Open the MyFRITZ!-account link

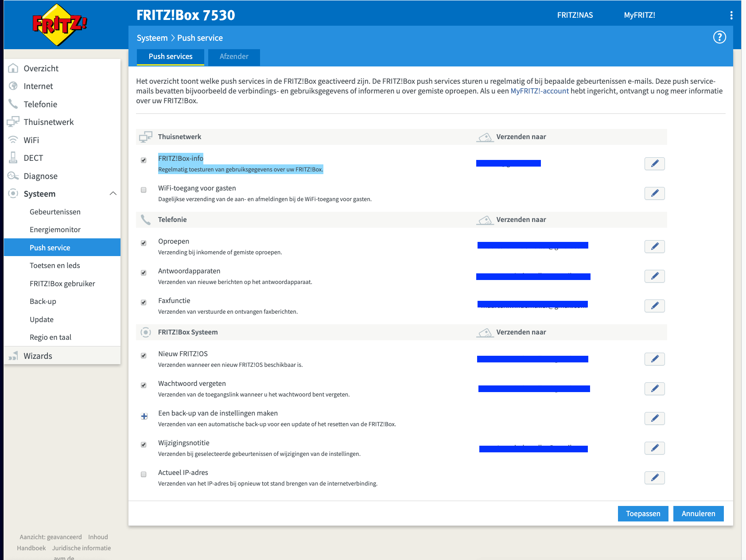[540, 91]
